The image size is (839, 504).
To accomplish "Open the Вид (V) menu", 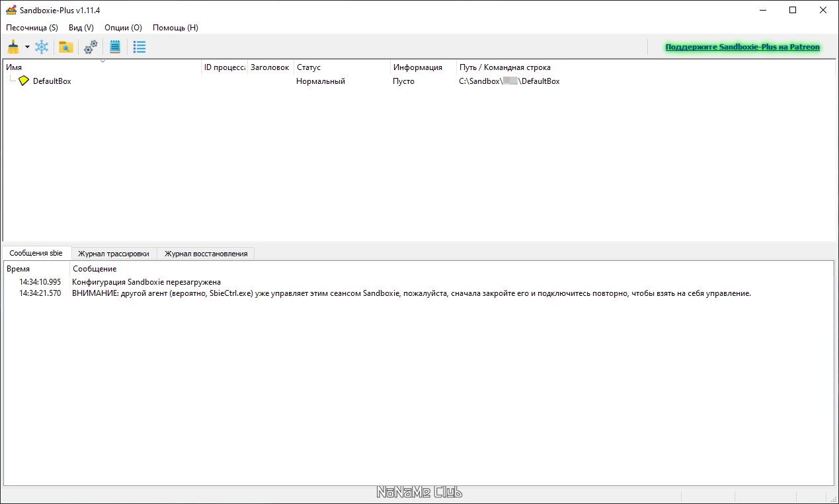I will pos(81,28).
